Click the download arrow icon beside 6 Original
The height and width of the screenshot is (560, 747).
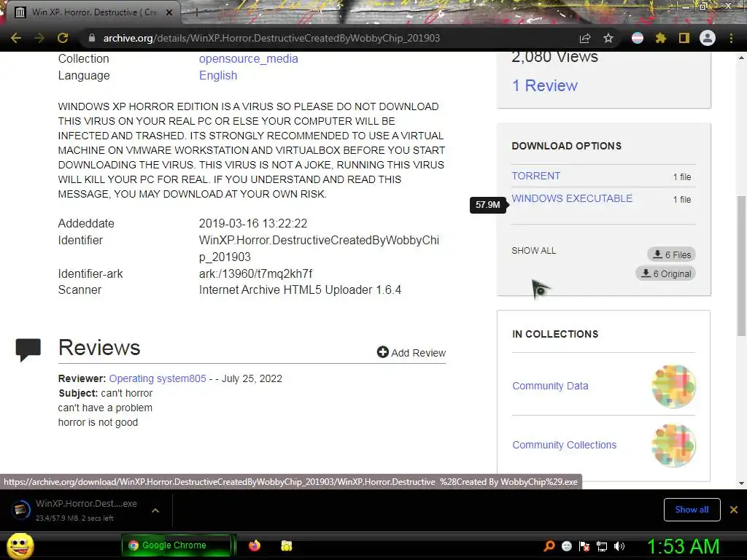pos(646,273)
